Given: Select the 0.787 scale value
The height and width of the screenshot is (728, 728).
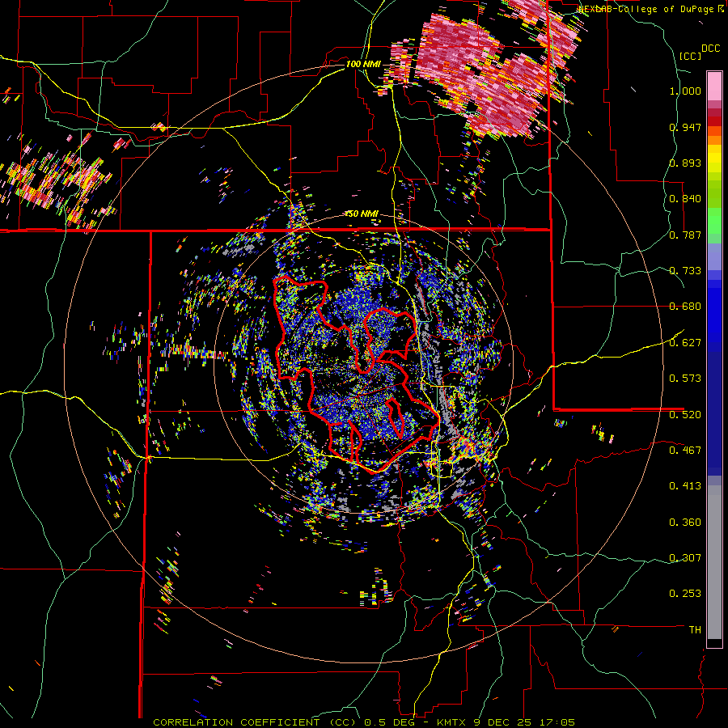Looking at the screenshot, I should coord(685,235).
